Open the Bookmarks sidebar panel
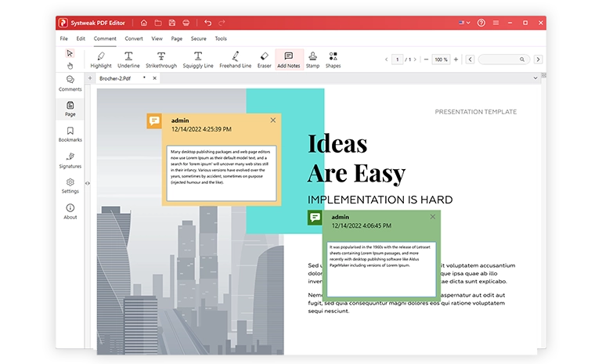Image resolution: width=602 pixels, height=364 pixels. tap(70, 135)
